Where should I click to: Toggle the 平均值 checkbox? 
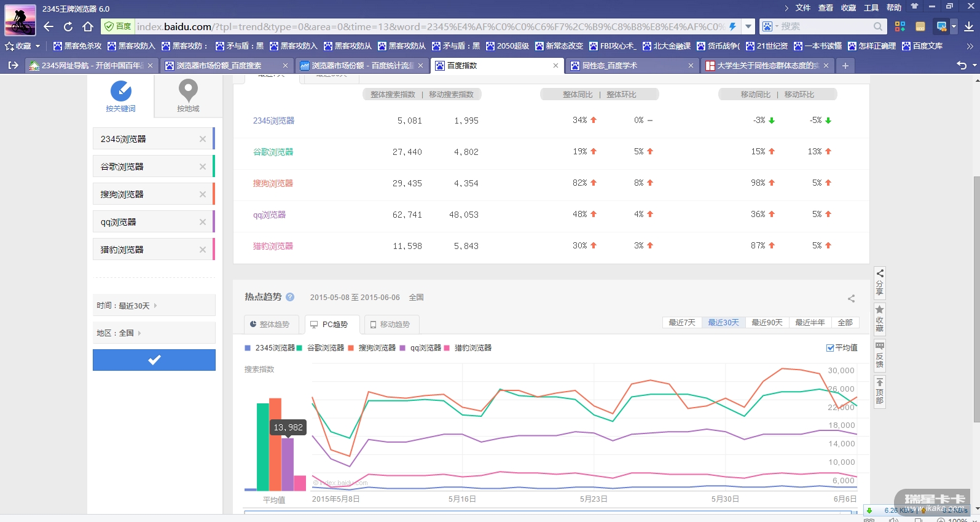[x=830, y=348]
